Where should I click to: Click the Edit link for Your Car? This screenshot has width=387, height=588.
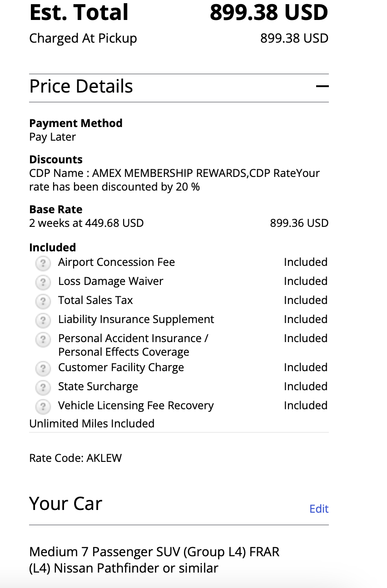319,509
